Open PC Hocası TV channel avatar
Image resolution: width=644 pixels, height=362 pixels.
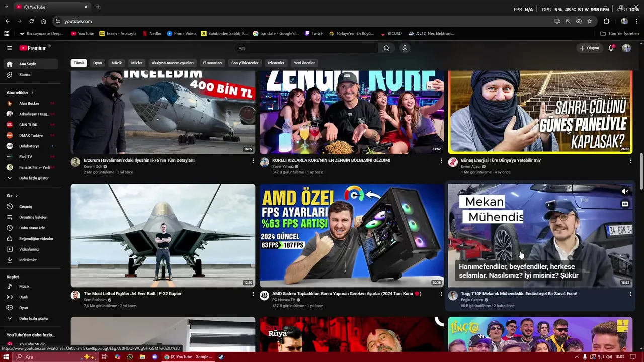[x=264, y=295]
